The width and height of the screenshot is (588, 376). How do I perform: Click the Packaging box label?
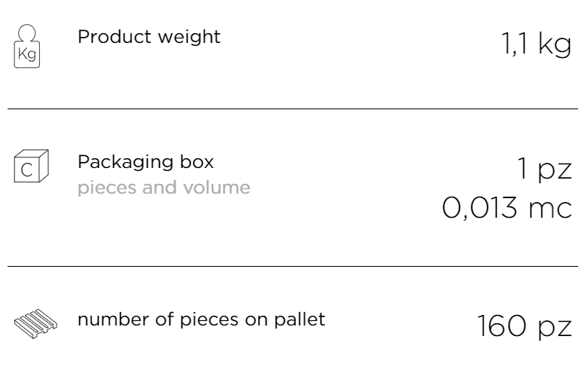click(x=145, y=162)
